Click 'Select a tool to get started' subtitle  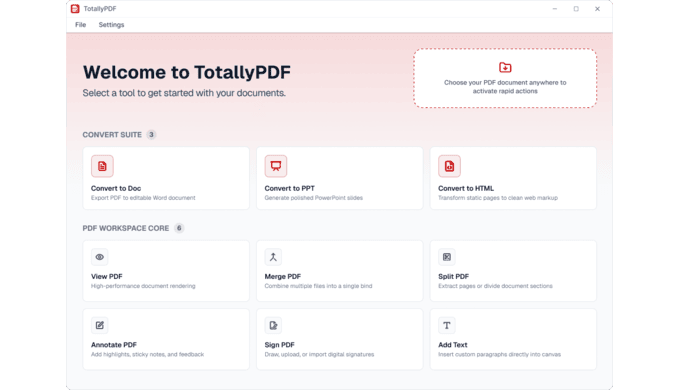[184, 93]
